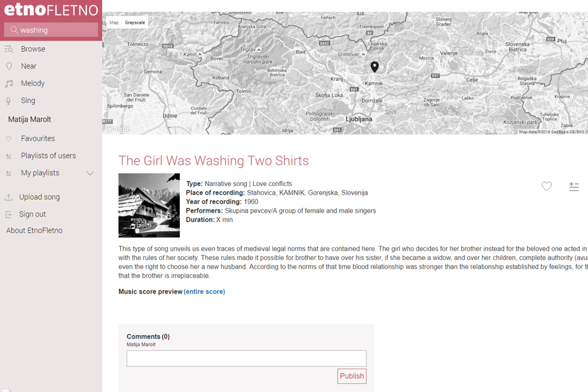
Task: Click the heart icon to favourite song
Action: 546,186
